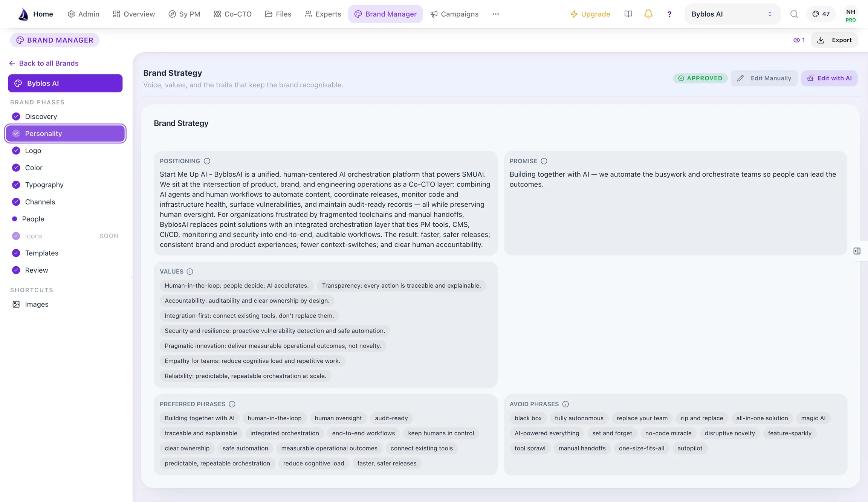Click the 'black box' avoid phrase chip
The width and height of the screenshot is (868, 502).
tap(528, 418)
